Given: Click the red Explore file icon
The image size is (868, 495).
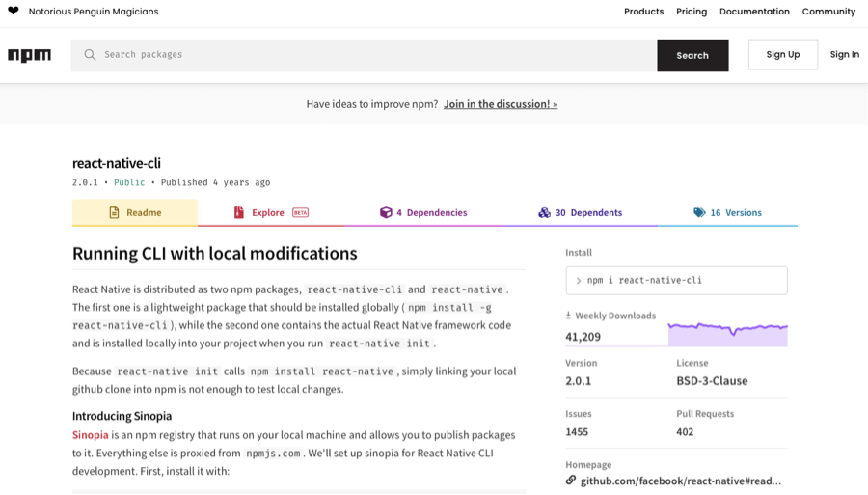Looking at the screenshot, I should [x=239, y=212].
